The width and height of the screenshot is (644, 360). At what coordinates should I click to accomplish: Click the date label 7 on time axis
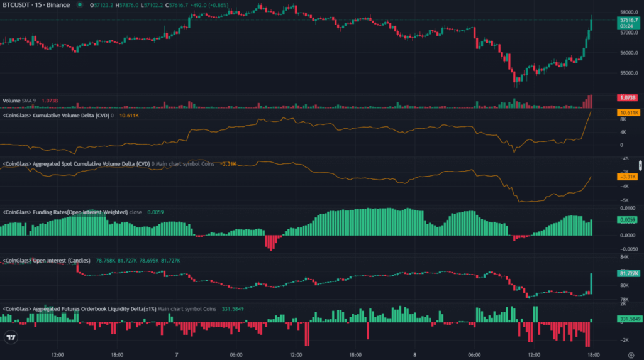[177, 355]
